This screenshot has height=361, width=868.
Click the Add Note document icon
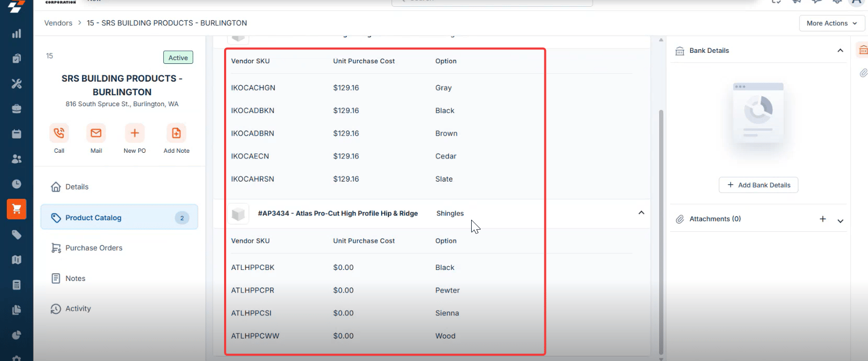176,133
